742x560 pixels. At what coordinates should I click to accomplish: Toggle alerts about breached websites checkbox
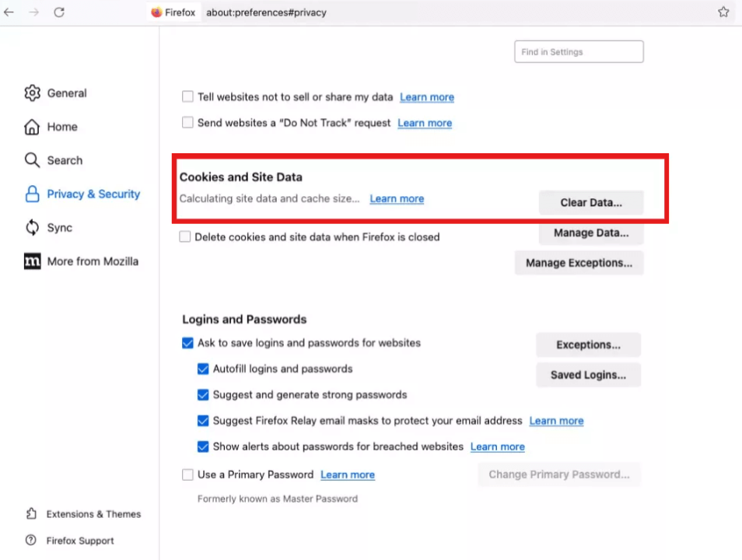coord(203,446)
